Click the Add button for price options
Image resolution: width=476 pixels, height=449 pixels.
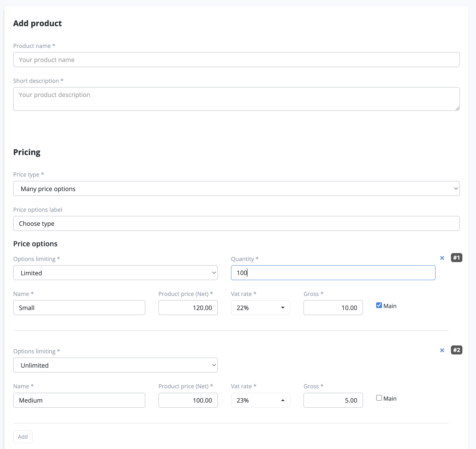23,436
